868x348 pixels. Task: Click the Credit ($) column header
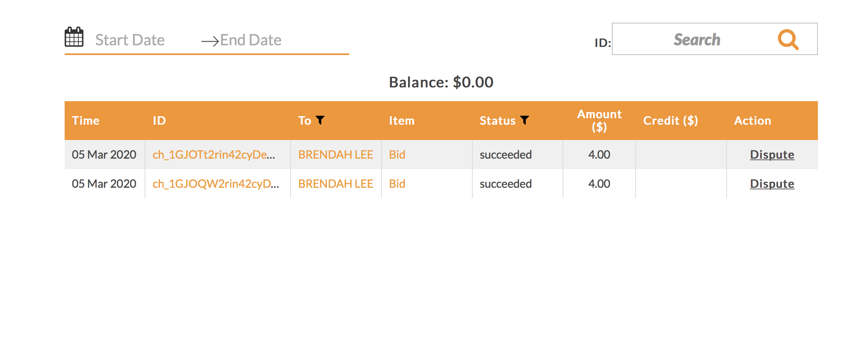(x=670, y=121)
